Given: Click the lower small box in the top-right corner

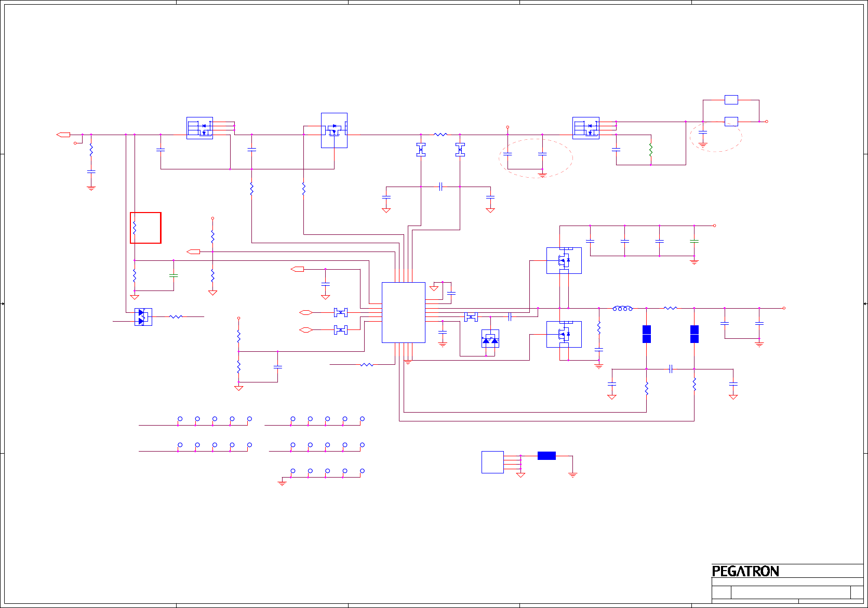Looking at the screenshot, I should [731, 122].
